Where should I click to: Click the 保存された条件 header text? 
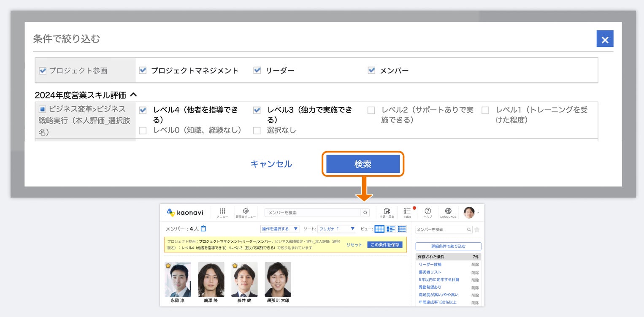pos(431,257)
